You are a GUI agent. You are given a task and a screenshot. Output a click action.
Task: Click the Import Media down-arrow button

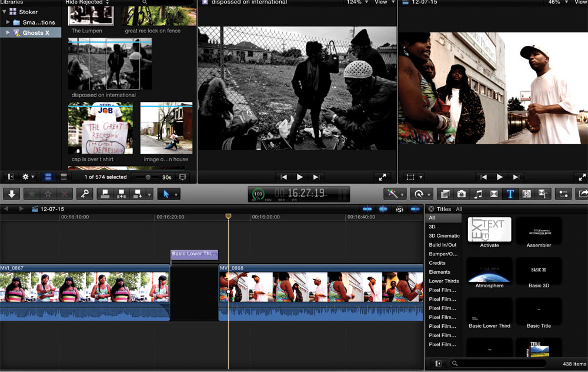click(13, 194)
